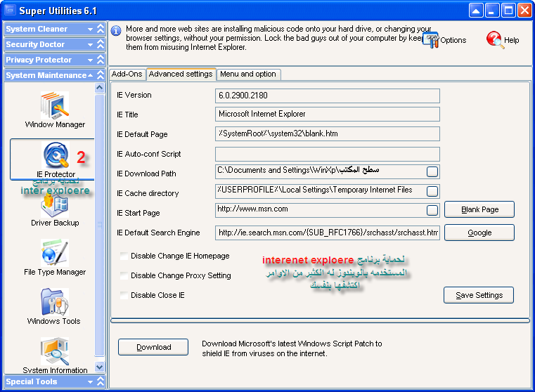Click the Save Settings button
535x392 pixels.
tap(479, 295)
